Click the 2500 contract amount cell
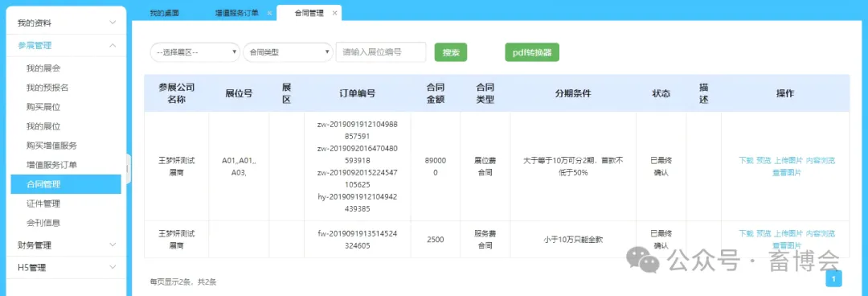The height and width of the screenshot is (296, 868). click(x=435, y=240)
